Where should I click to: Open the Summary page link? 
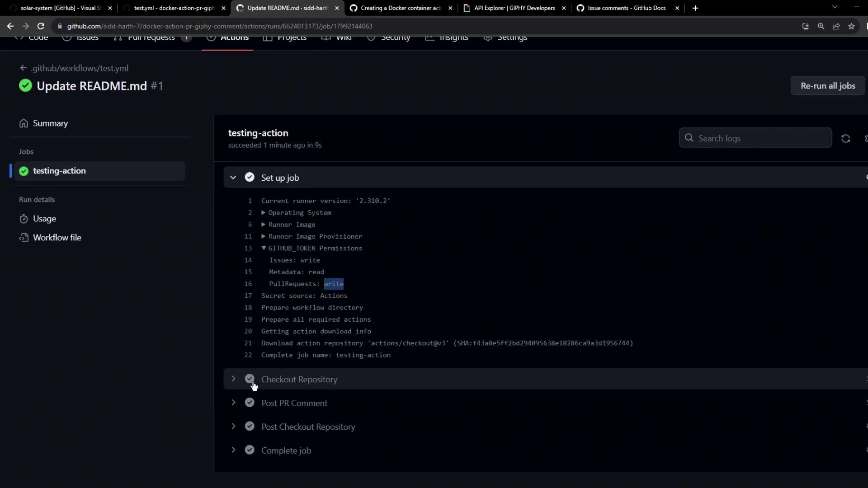click(x=50, y=123)
